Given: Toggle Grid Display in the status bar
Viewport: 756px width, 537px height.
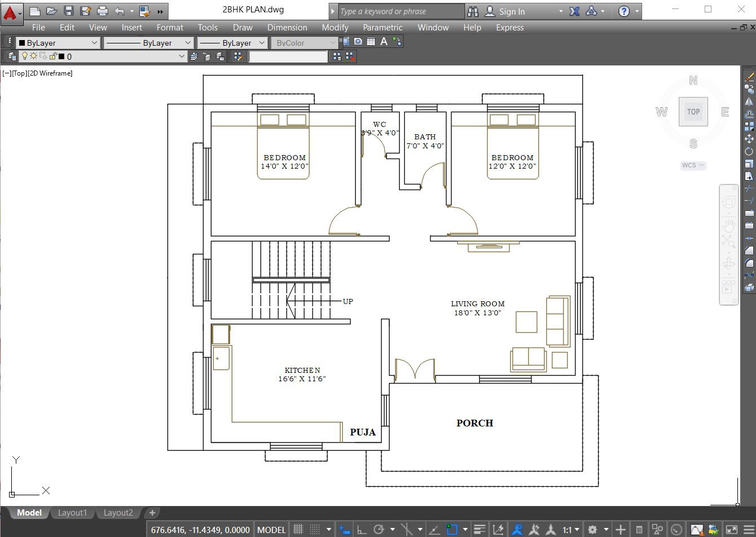Looking at the screenshot, I should (298, 529).
